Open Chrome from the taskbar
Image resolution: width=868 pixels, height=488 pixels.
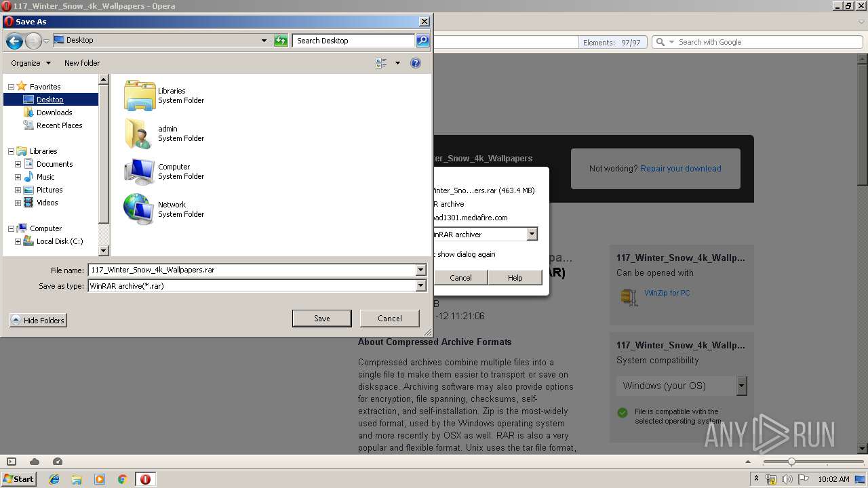coord(123,479)
